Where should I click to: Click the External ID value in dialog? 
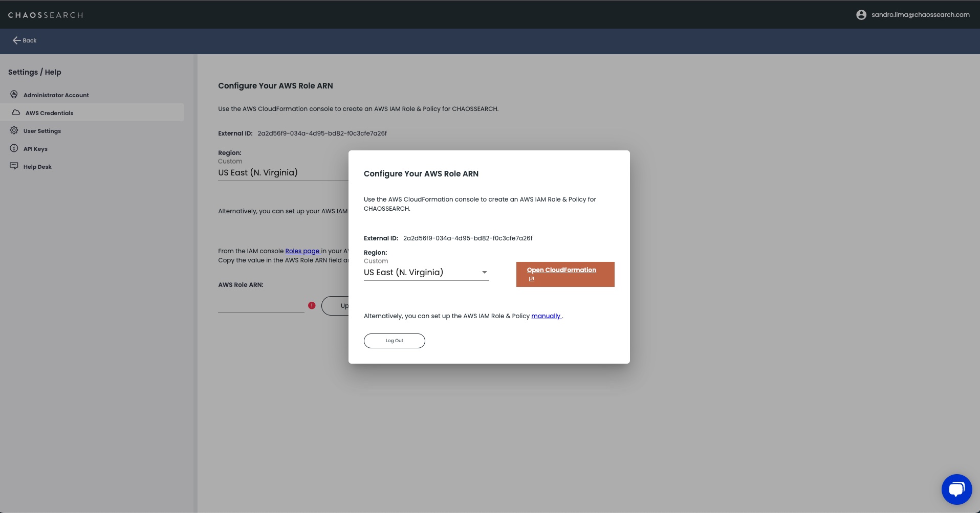pyautogui.click(x=468, y=238)
